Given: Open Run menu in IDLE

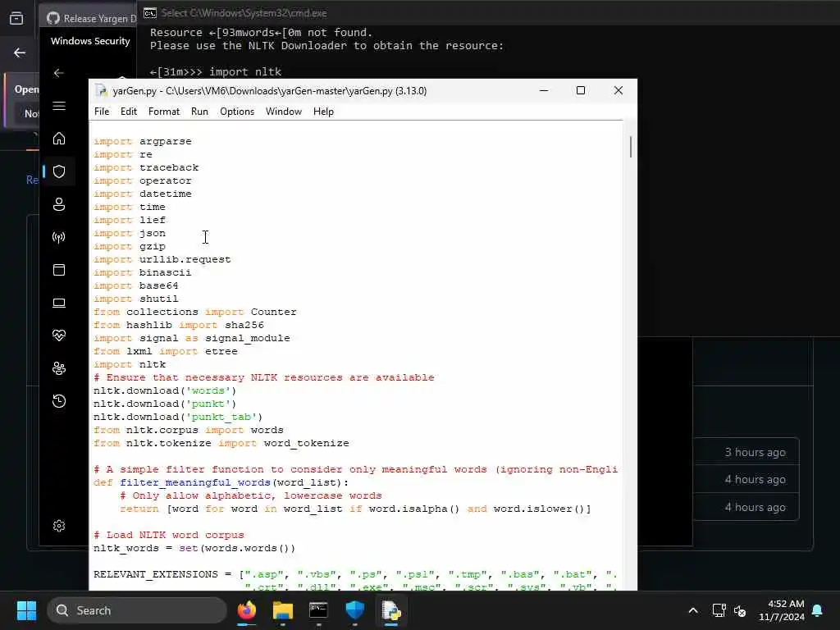Looking at the screenshot, I should (199, 112).
